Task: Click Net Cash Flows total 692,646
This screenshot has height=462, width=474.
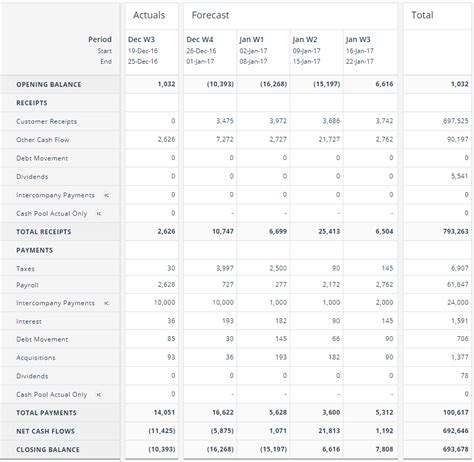Action: click(x=456, y=431)
